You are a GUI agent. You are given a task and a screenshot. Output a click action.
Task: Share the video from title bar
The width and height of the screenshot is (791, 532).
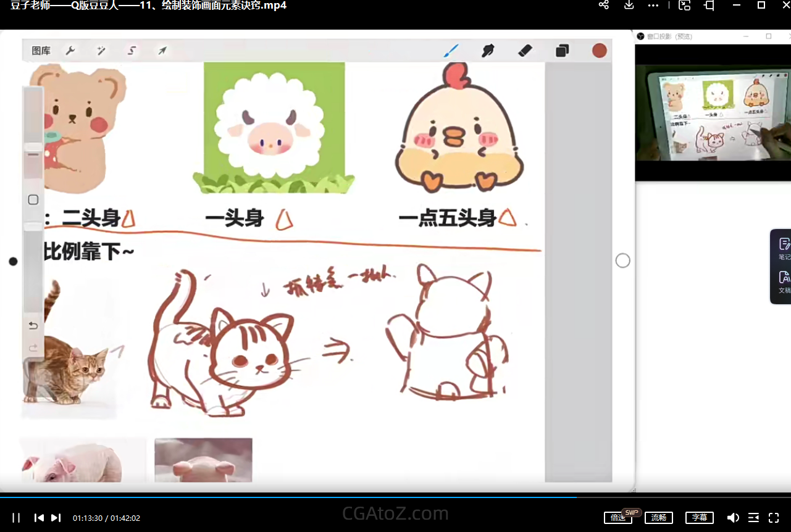pyautogui.click(x=604, y=6)
